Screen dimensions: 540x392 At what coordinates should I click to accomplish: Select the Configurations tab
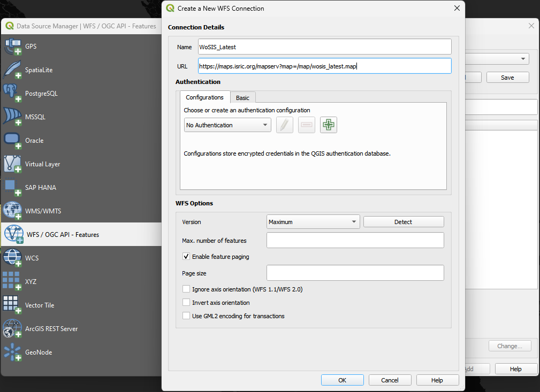tap(205, 97)
